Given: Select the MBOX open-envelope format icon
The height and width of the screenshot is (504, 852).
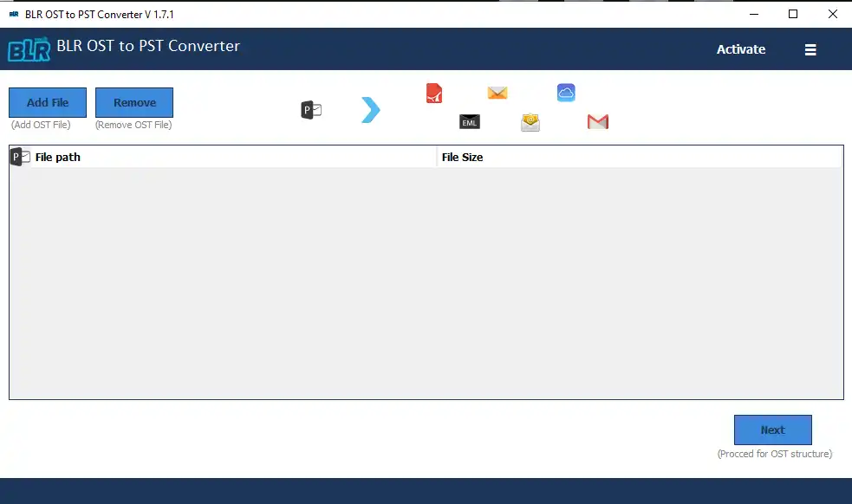Looking at the screenshot, I should (530, 122).
